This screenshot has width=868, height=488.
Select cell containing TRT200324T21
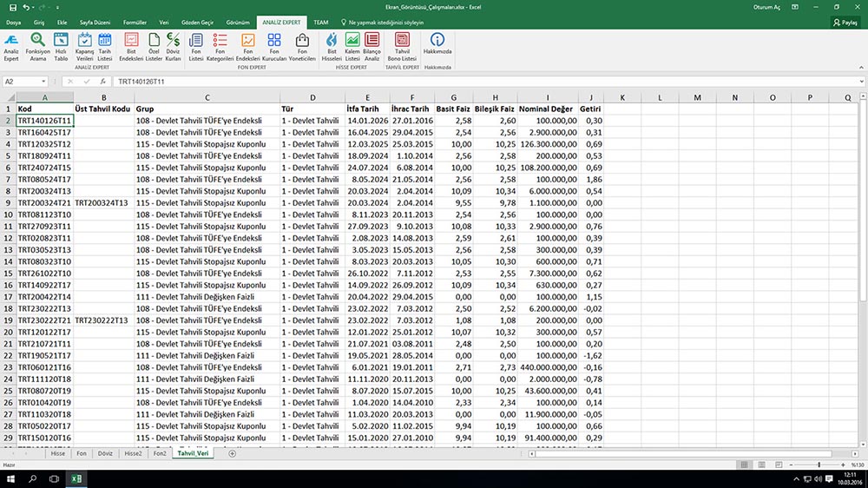coord(44,203)
